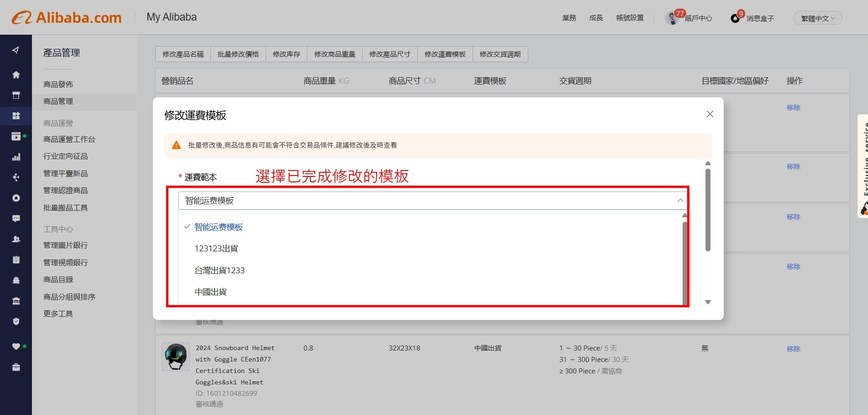Click 移除 for the Snowboard Helmet row
The image size is (868, 415).
click(793, 349)
